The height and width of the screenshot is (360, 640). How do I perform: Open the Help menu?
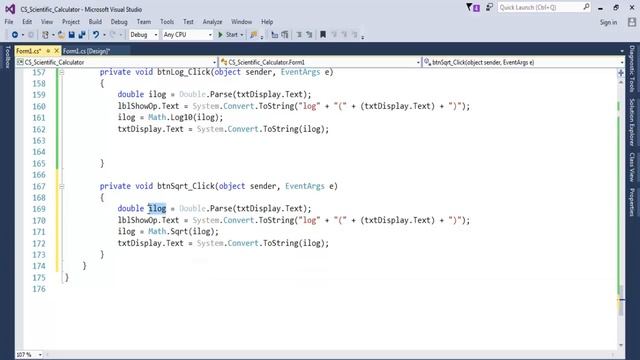pos(267,22)
